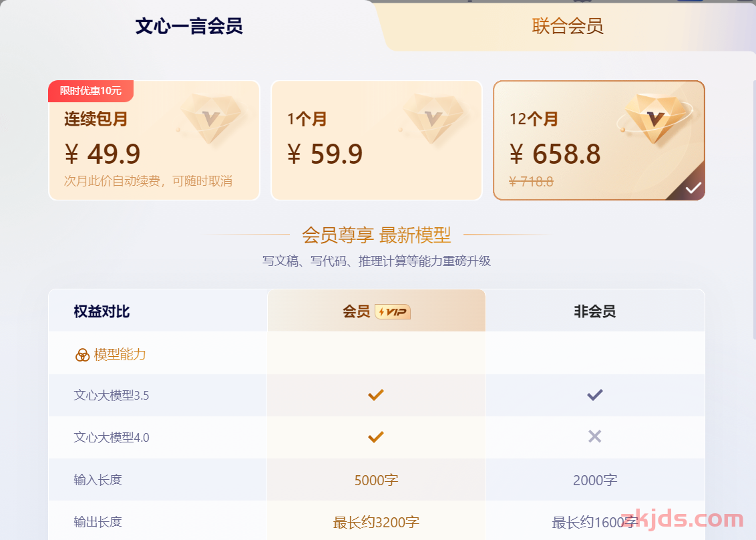This screenshot has width=756, height=540.
Task: Choose the 连续包月 ¥49.9 plan card
Action: click(154, 140)
